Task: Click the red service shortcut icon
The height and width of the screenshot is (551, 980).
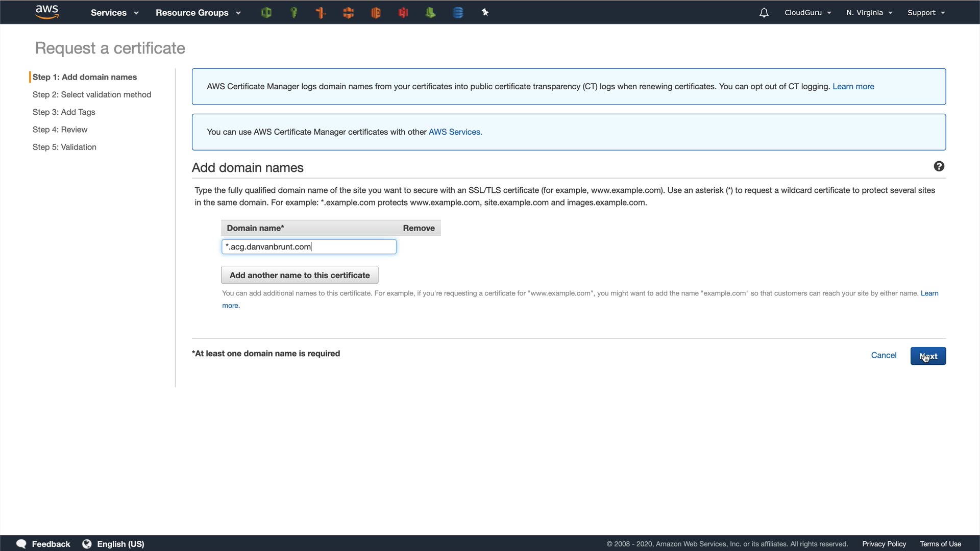Action: pos(403,13)
